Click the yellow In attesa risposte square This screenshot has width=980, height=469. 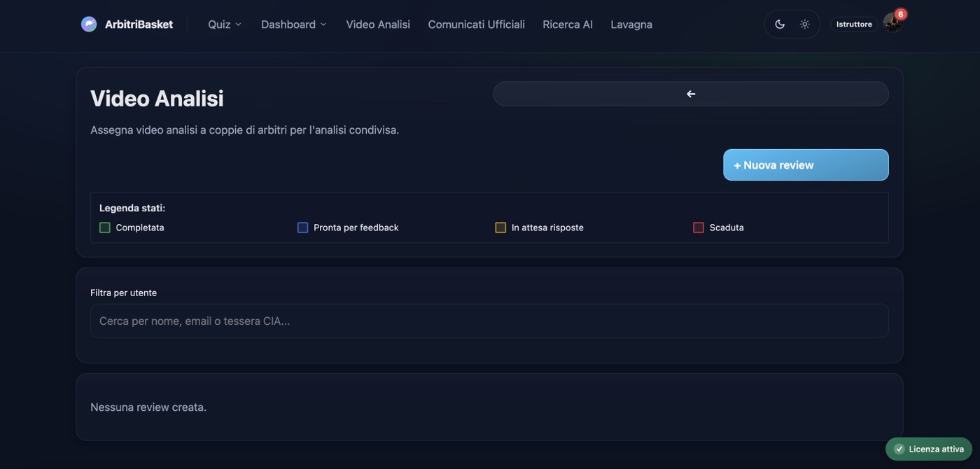point(500,227)
